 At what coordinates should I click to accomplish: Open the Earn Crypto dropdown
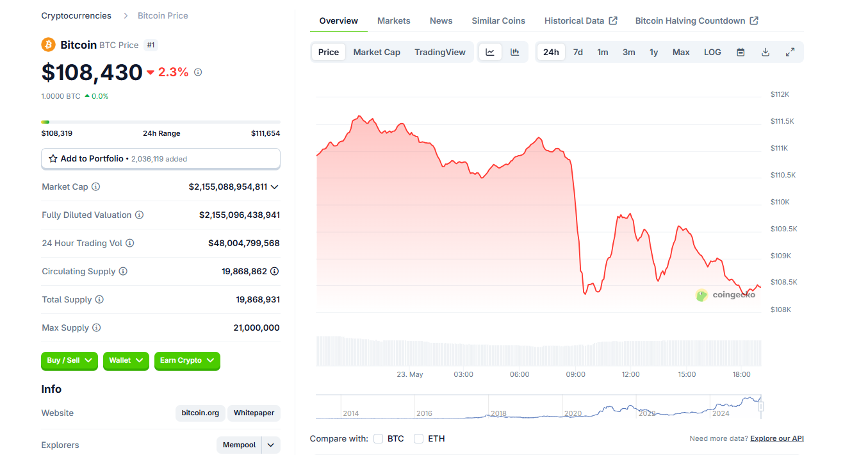tap(187, 361)
